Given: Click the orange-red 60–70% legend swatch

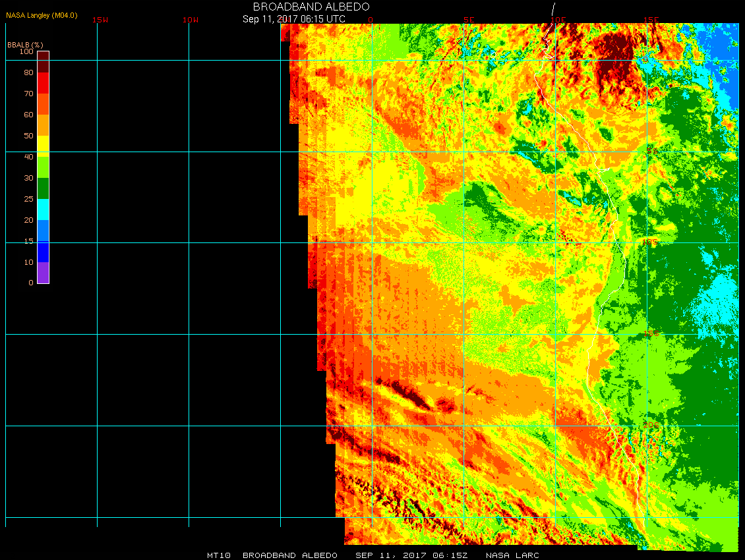Looking at the screenshot, I should [44, 104].
